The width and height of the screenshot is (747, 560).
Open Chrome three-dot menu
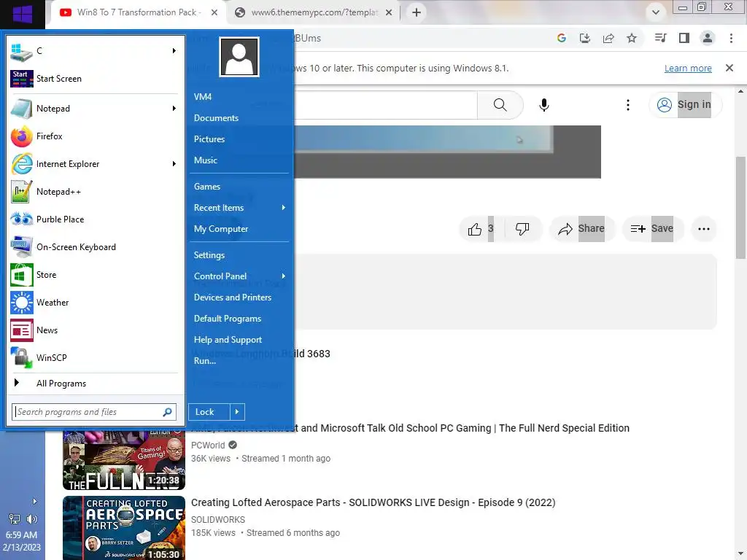click(x=731, y=38)
